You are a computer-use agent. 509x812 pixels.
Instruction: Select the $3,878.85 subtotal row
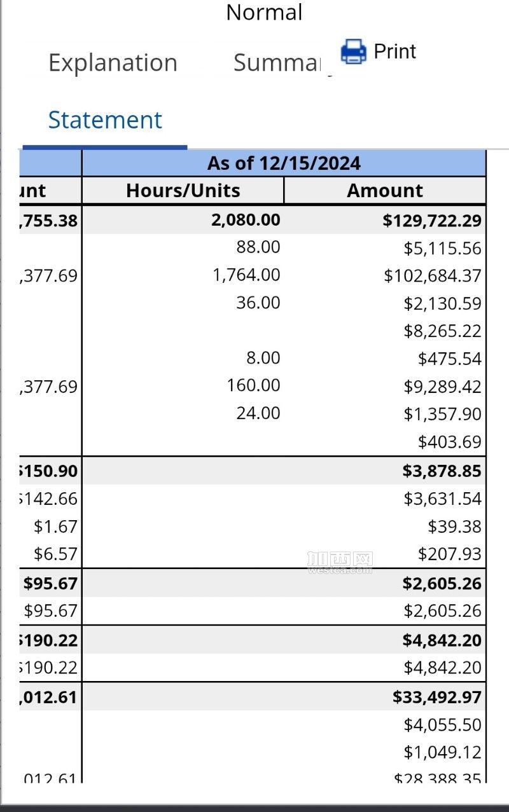click(x=438, y=471)
